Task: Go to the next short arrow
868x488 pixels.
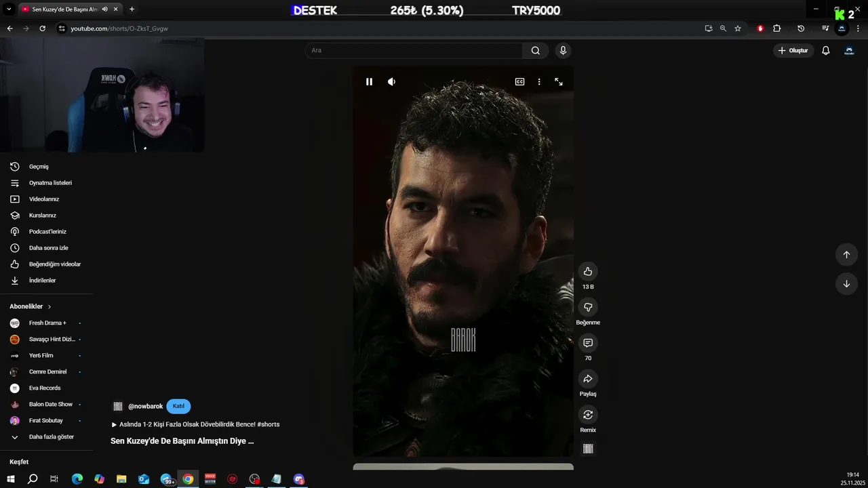Action: pyautogui.click(x=846, y=284)
